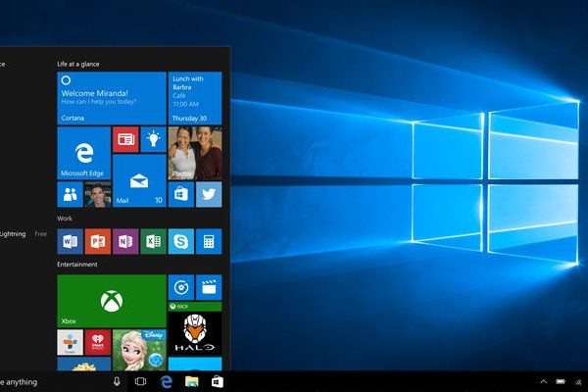This screenshot has height=392, width=588.
Task: Open Task View from the taskbar
Action: click(141, 381)
